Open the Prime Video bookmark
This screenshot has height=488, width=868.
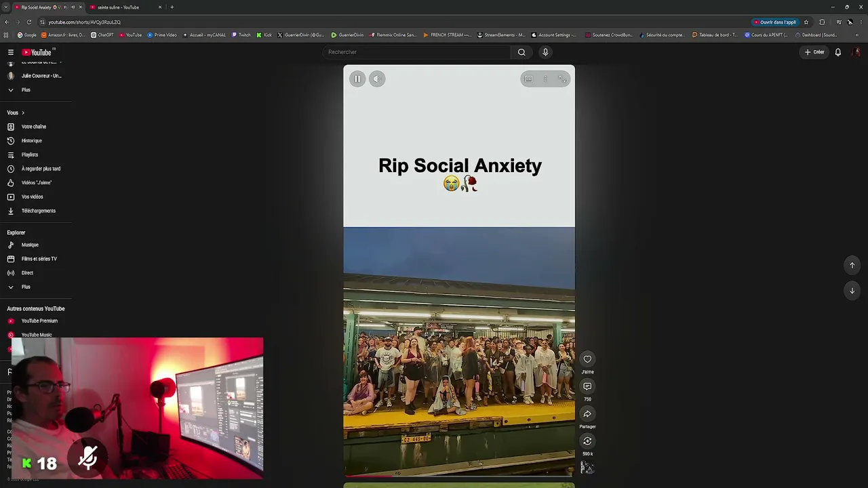tap(163, 35)
